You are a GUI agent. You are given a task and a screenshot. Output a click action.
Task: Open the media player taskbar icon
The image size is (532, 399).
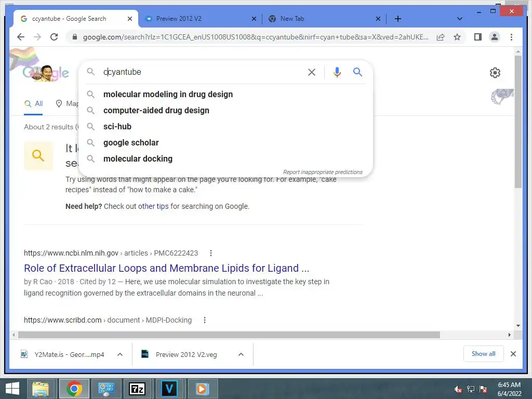202,389
